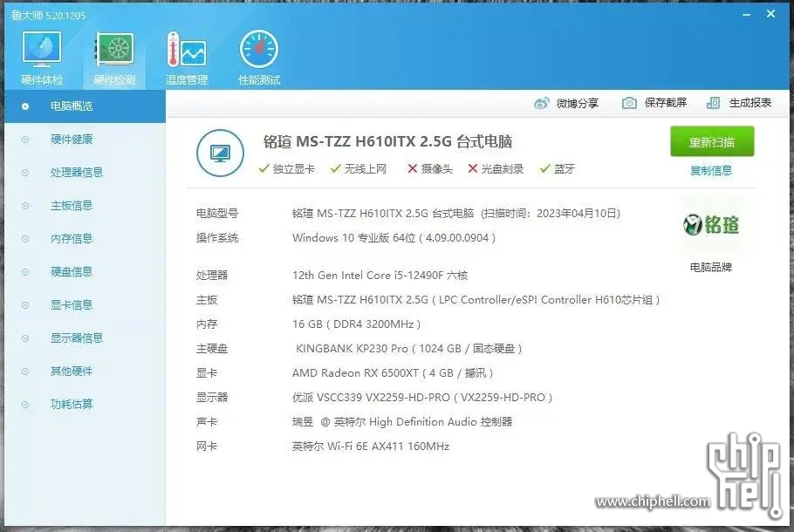Click the 电脑品牌 caption
The width and height of the screenshot is (794, 532).
(711, 267)
